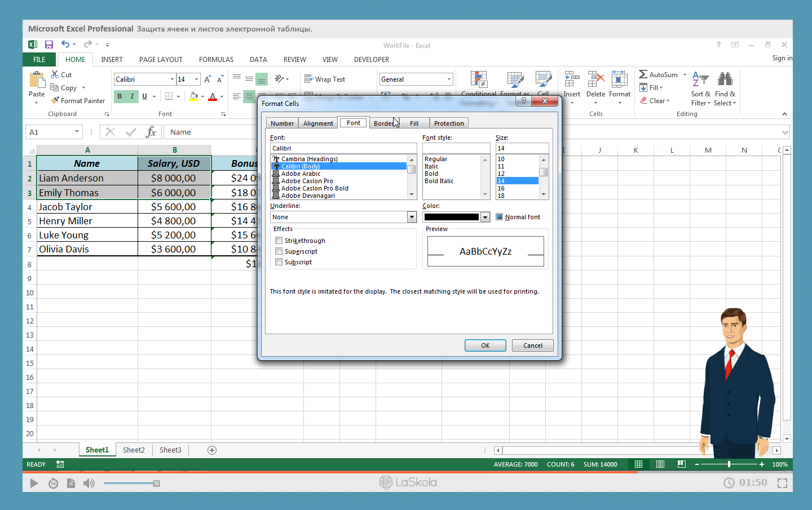Click the Save icon in quick access toolbar
This screenshot has height=510, width=812.
point(49,45)
